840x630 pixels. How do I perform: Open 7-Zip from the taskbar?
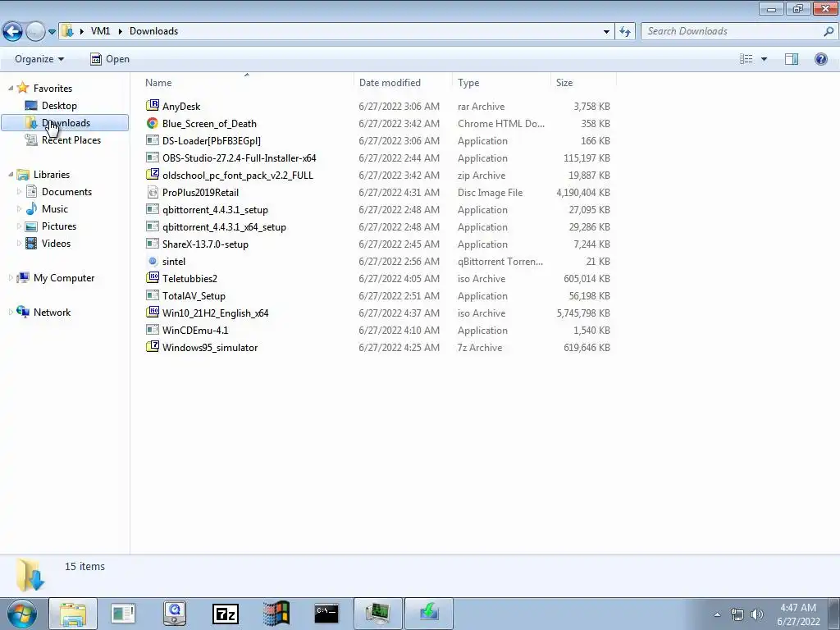coord(226,614)
